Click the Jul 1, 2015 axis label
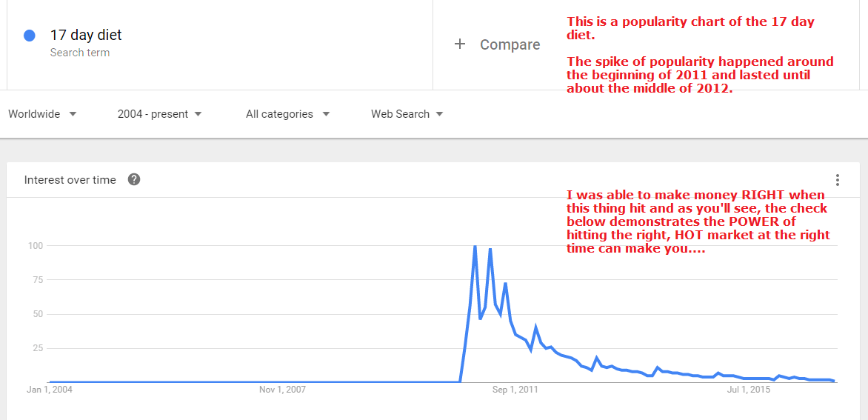The height and width of the screenshot is (420, 868). 749,390
